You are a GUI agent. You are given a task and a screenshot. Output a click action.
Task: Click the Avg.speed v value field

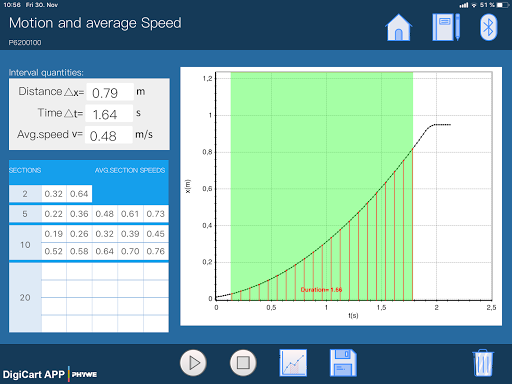coord(108,135)
